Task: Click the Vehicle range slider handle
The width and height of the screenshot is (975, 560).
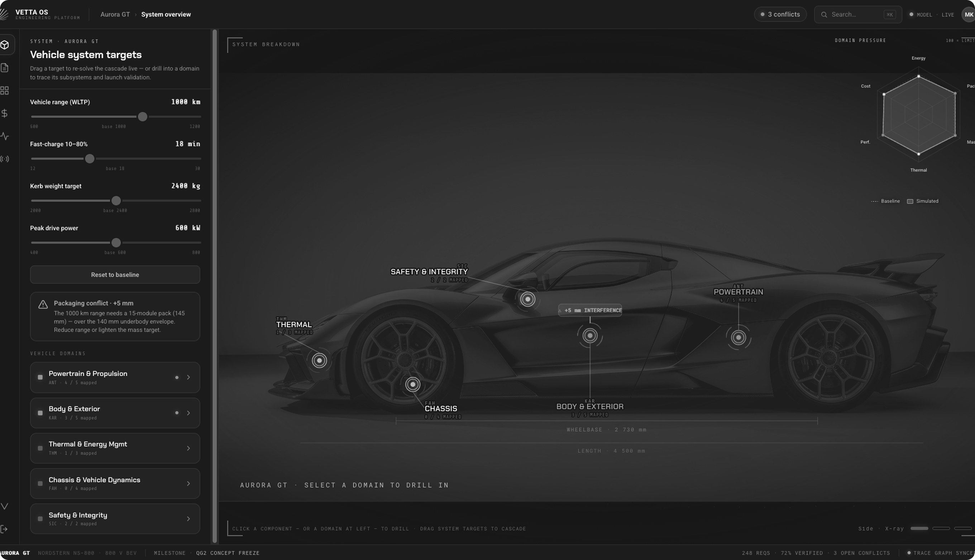Action: point(143,116)
